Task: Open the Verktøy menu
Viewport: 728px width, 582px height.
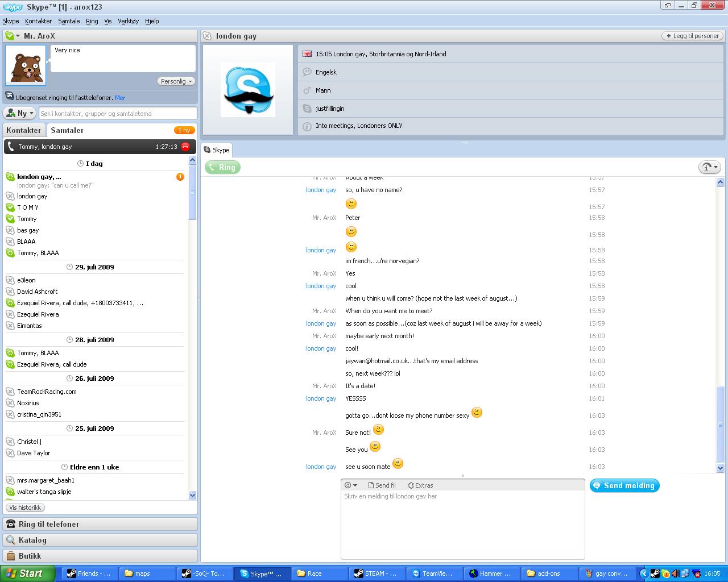Action: [129, 21]
